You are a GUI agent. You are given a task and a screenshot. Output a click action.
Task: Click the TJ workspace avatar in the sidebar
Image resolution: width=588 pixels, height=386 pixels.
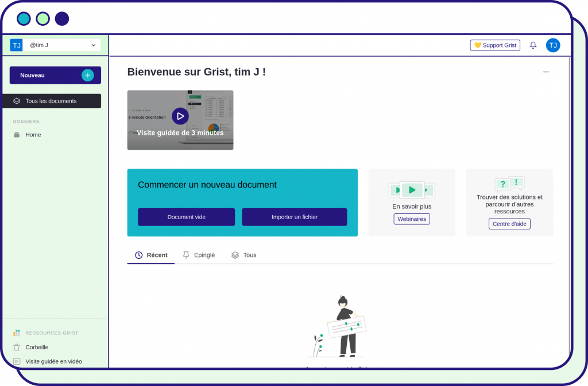(x=17, y=45)
